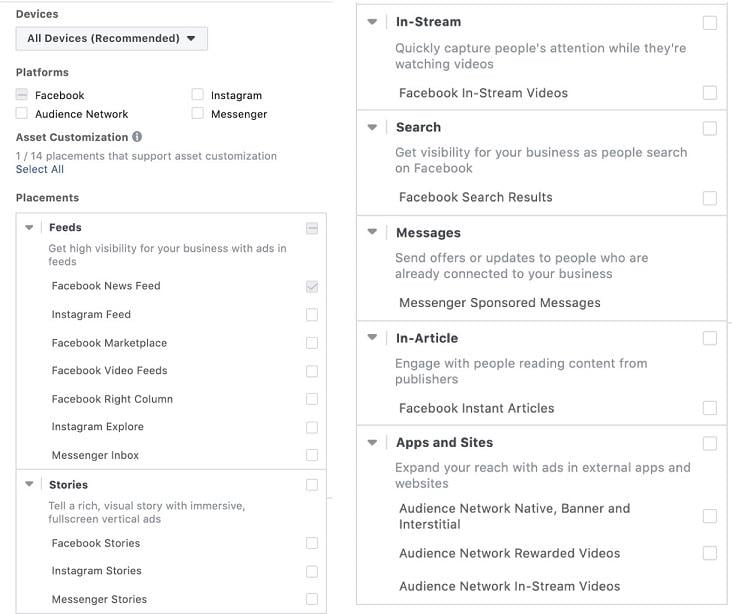Check the Facebook Video Feeds checkbox

pyautogui.click(x=312, y=371)
